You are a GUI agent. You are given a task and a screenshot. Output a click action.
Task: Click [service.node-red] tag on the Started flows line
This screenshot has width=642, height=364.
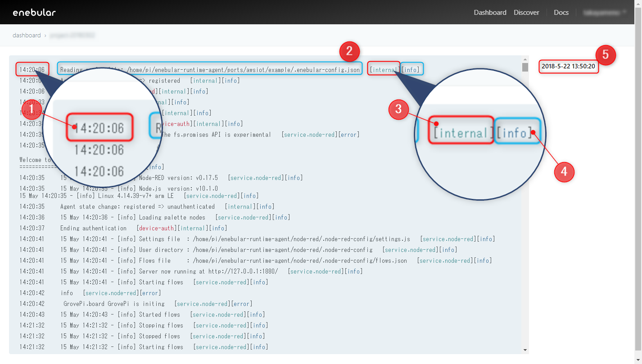[218, 315]
